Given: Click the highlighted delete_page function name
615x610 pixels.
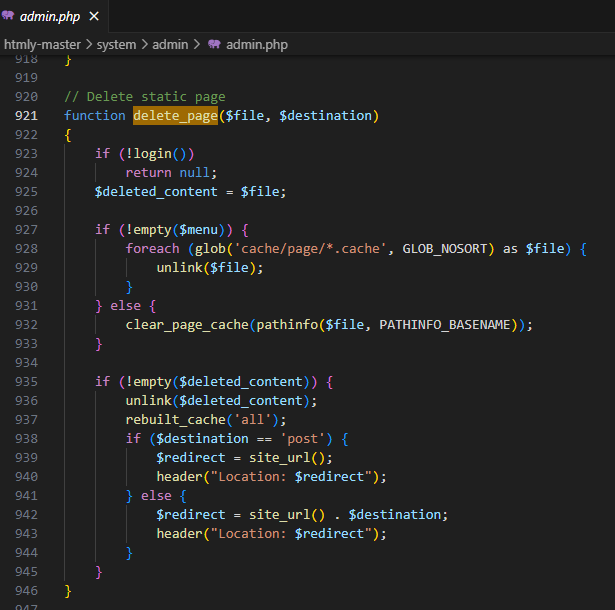Looking at the screenshot, I should [x=175, y=116].
